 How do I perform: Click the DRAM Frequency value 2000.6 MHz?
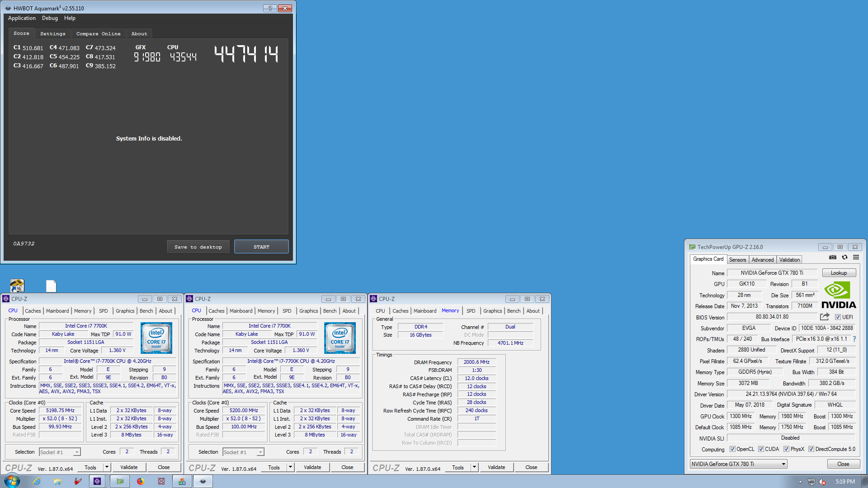click(x=476, y=362)
